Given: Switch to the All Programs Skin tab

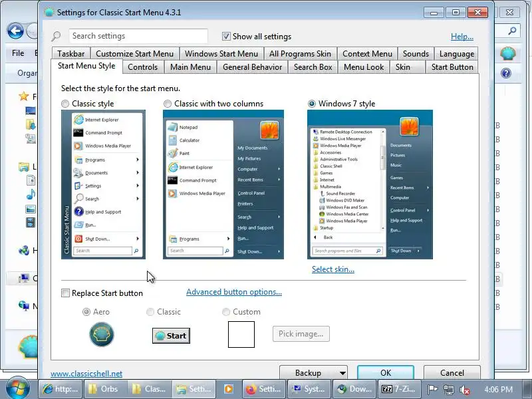Looking at the screenshot, I should 300,54.
